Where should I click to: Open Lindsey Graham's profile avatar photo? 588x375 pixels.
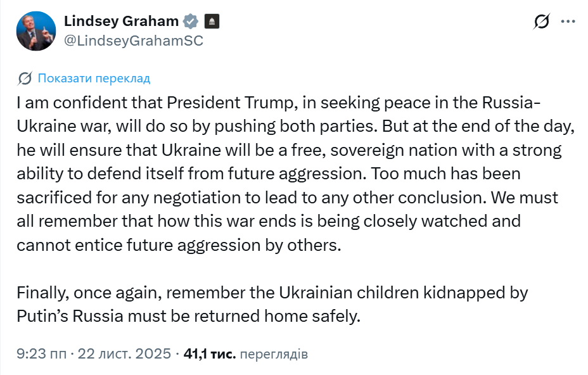[x=35, y=30]
